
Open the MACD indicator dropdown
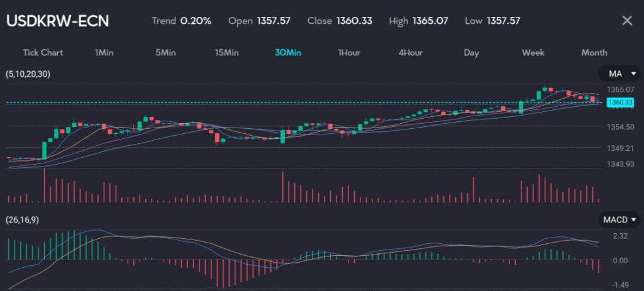(619, 219)
